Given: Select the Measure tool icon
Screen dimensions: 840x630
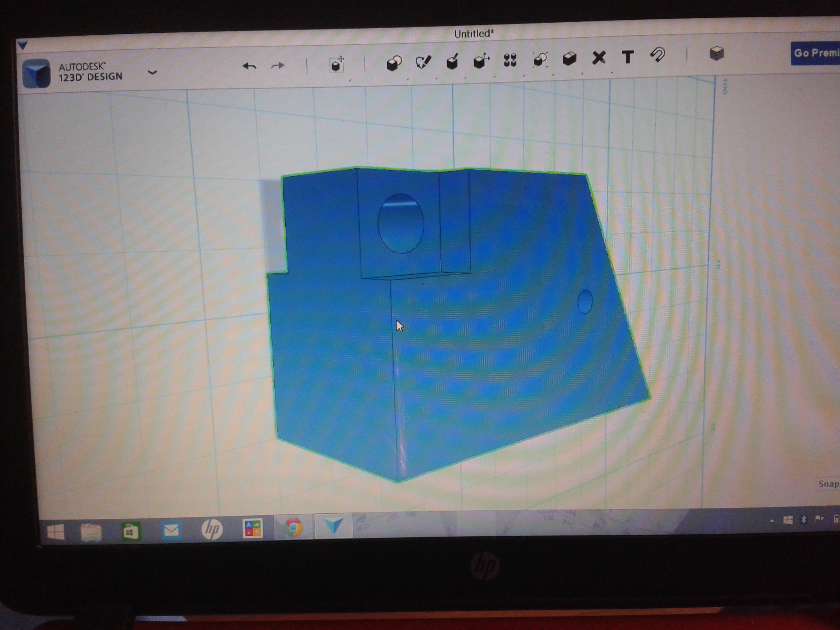Looking at the screenshot, I should [x=598, y=58].
